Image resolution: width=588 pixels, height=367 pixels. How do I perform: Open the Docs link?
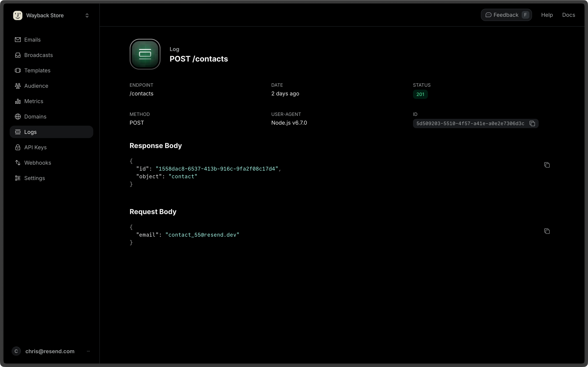(x=568, y=15)
